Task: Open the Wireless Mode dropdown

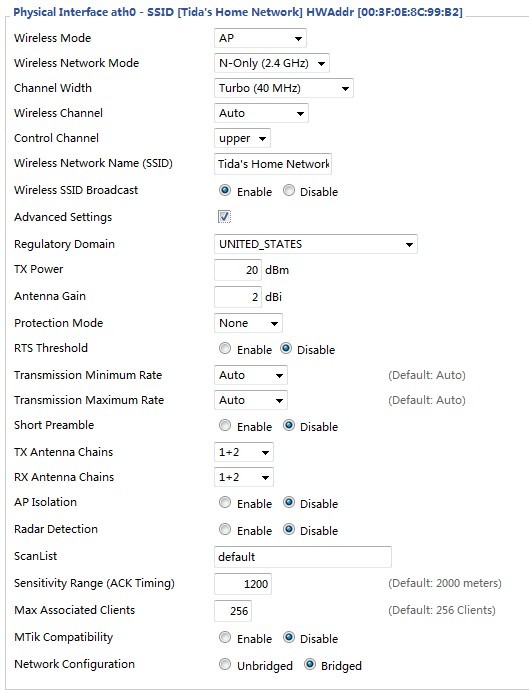Action: [260, 38]
